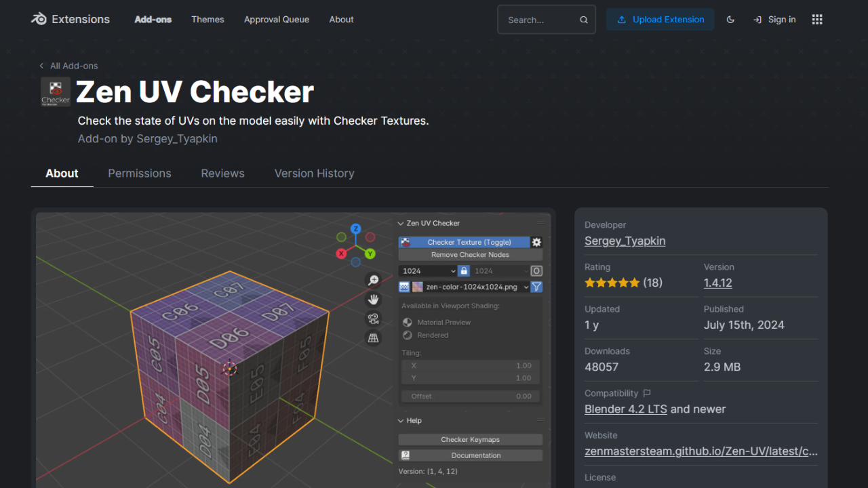
Task: Toggle dark mode moon icon
Action: (730, 20)
